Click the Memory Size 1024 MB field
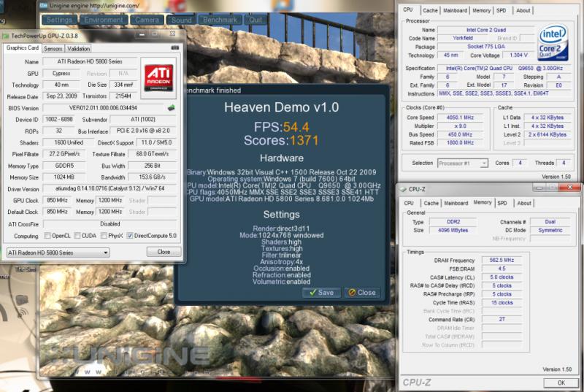This screenshot has height=392, width=584. [64, 177]
